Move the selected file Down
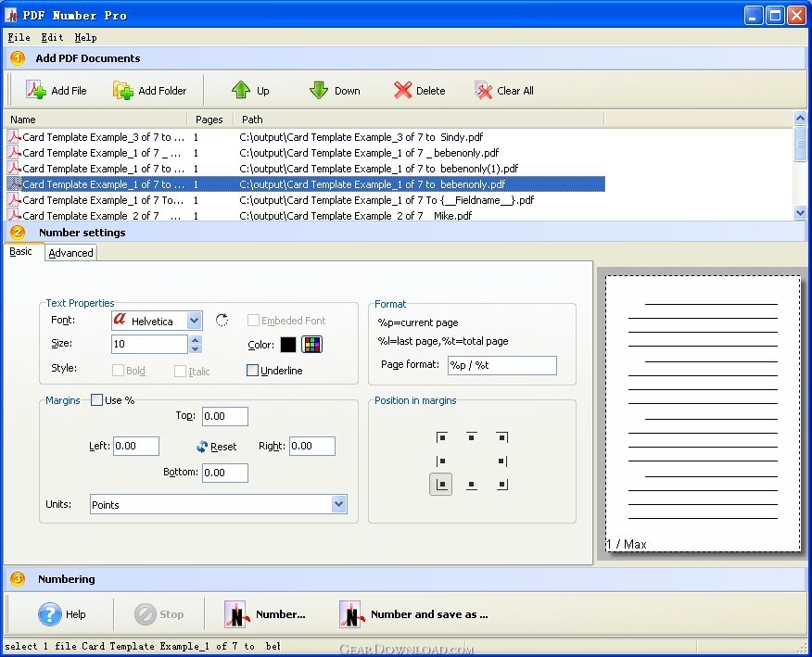812x657 pixels. coord(335,90)
